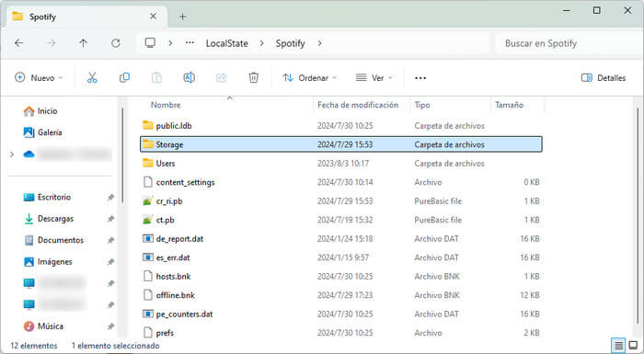Open the see more three-dots menu
Viewport: 644px width, 354px height.
(x=420, y=78)
